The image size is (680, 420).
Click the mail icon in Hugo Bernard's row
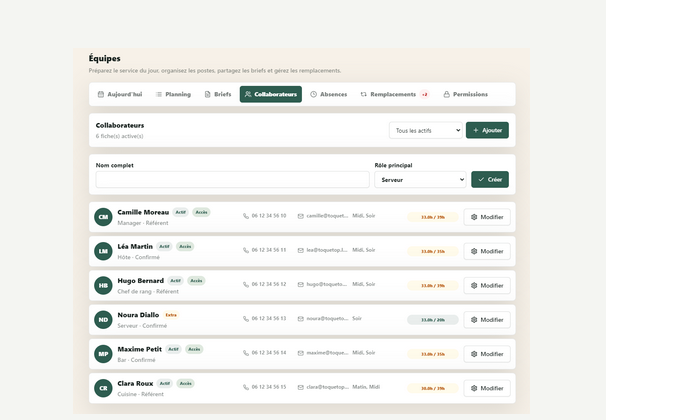[301, 285]
